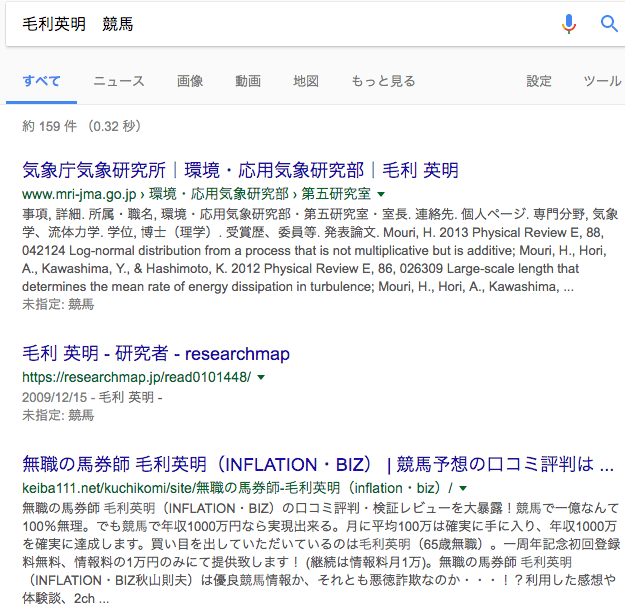
Task: Click 未指定: 競馬 under the 気象庁 result
Action: pyautogui.click(x=58, y=305)
